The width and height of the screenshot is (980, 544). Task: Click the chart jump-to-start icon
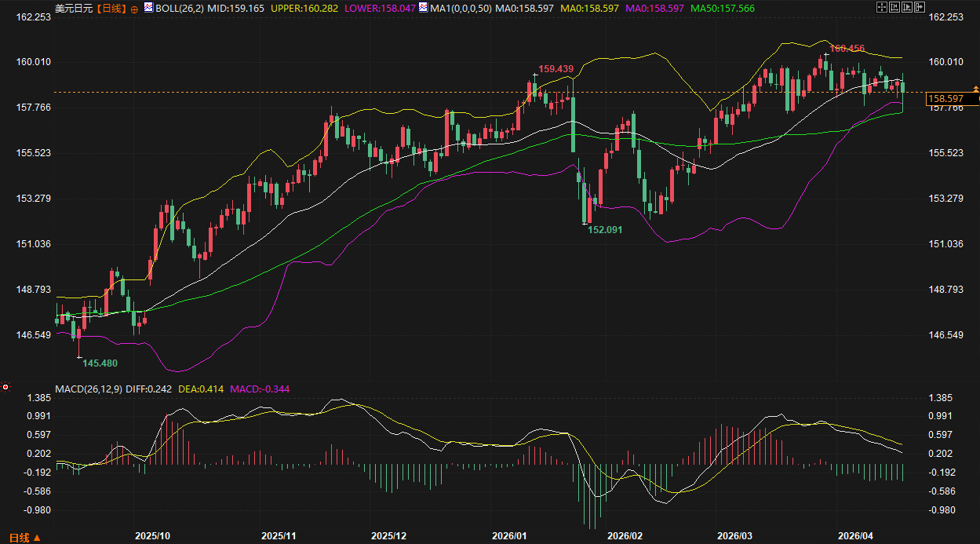pos(895,7)
